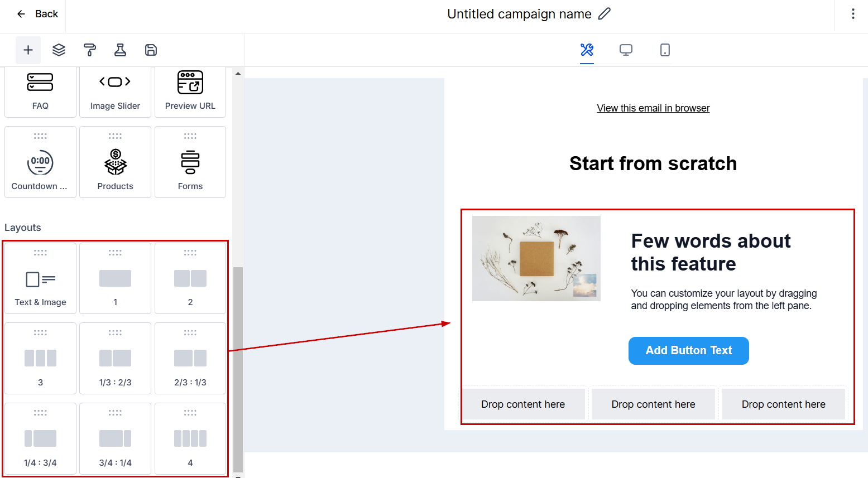Pick the 4-column layout block
This screenshot has height=478, width=868.
pyautogui.click(x=190, y=439)
